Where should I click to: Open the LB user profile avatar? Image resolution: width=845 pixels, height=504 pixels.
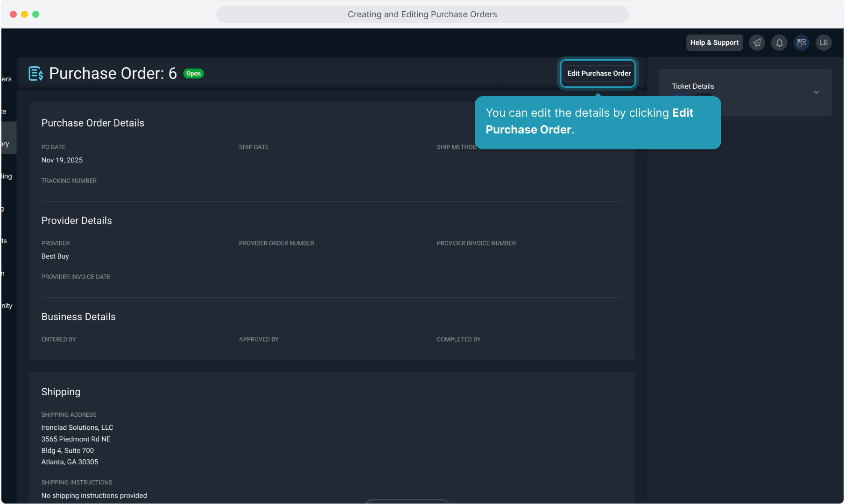824,42
